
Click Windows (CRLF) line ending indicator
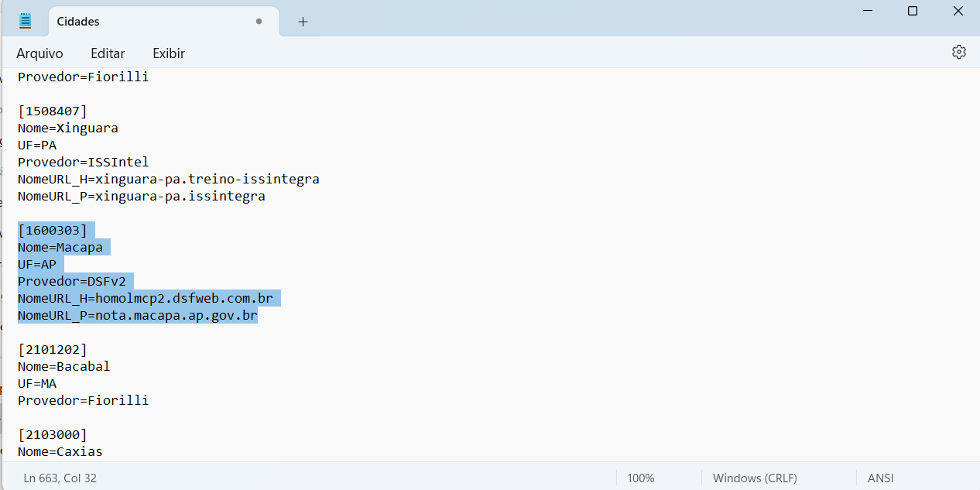[x=755, y=478]
